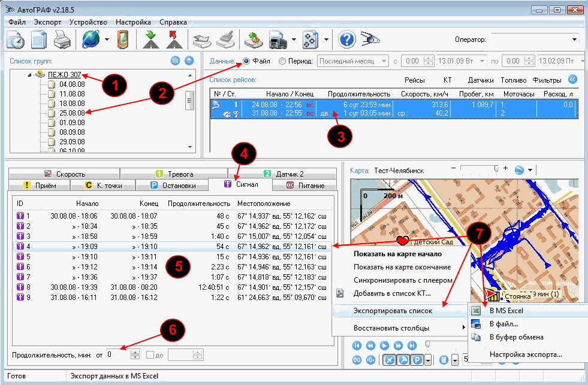This screenshot has width=588, height=385.
Task: Enable the 'до' duration checkbox
Action: click(151, 355)
